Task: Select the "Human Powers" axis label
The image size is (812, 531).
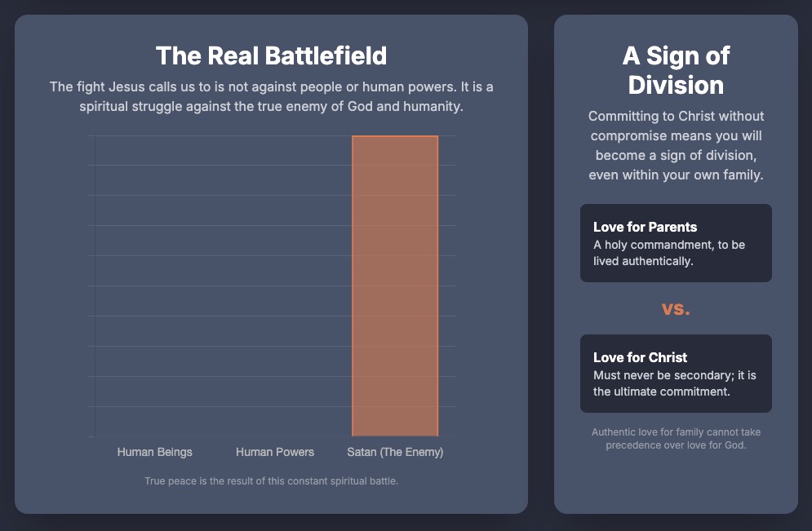Action: [x=275, y=452]
